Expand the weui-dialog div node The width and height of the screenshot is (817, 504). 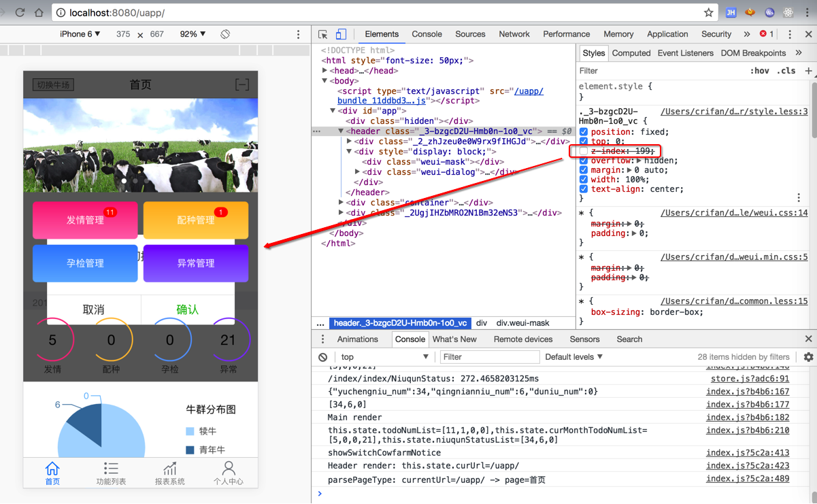[x=357, y=172]
